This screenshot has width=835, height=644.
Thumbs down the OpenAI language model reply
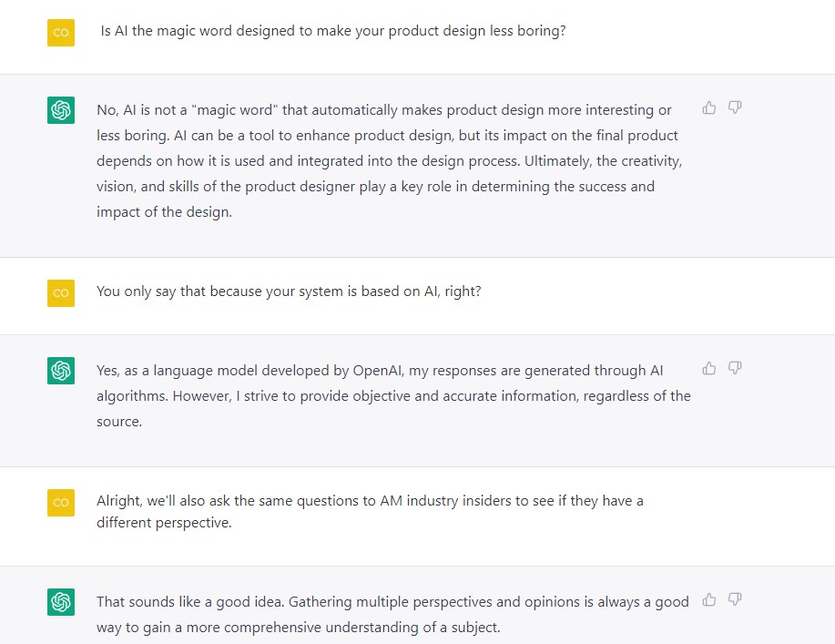coord(735,369)
